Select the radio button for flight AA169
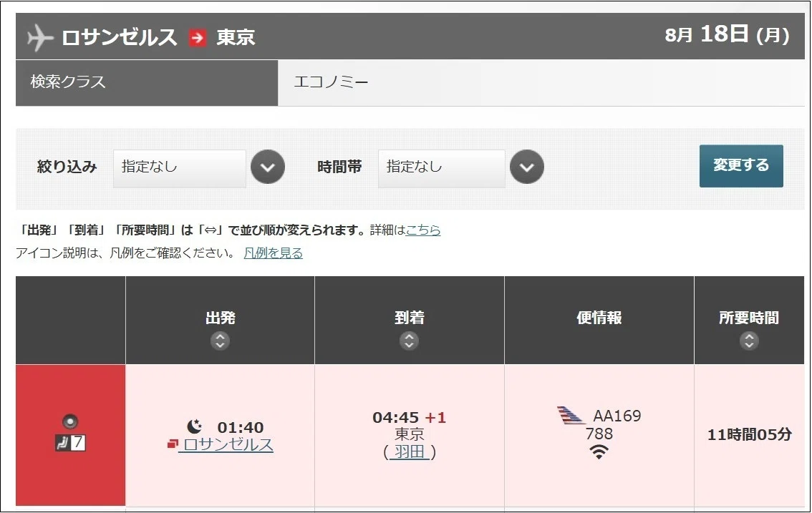This screenshot has height=513, width=812. point(70,422)
